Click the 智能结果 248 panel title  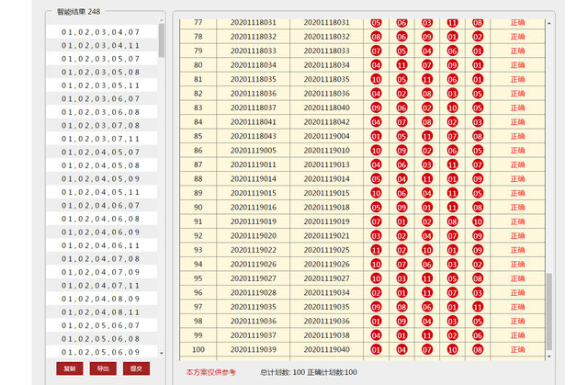point(78,12)
